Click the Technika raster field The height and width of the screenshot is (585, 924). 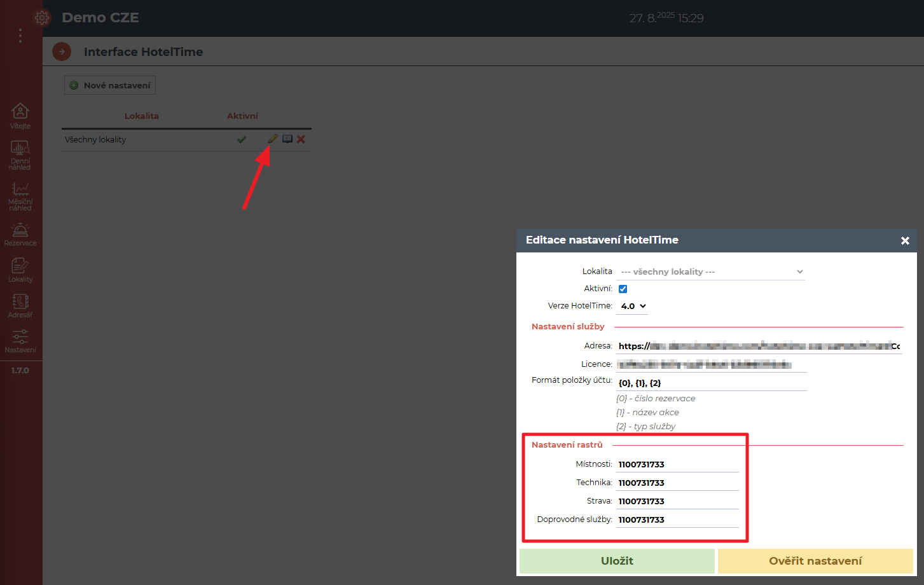678,483
